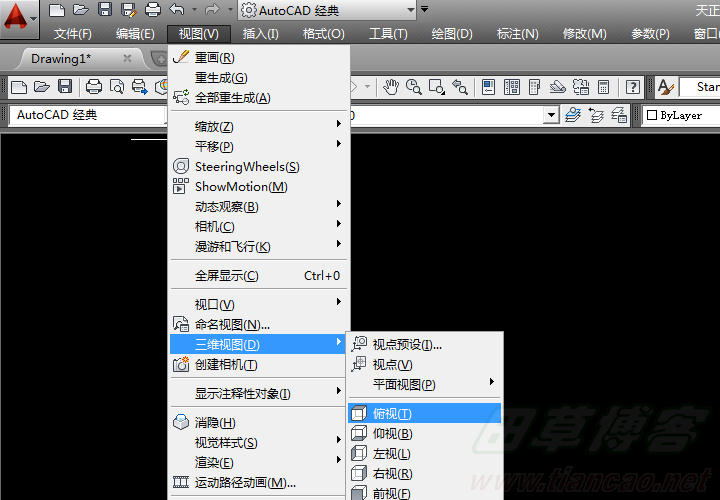
Task: Open the AutoCAD 经典 workspace dropdown in title bar
Action: point(327,10)
